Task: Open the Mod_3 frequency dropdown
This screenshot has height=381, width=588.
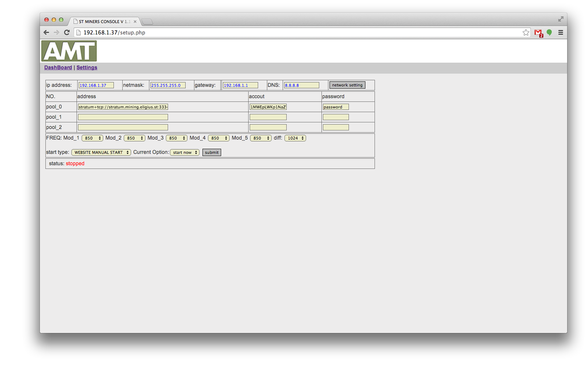Action: pyautogui.click(x=176, y=138)
